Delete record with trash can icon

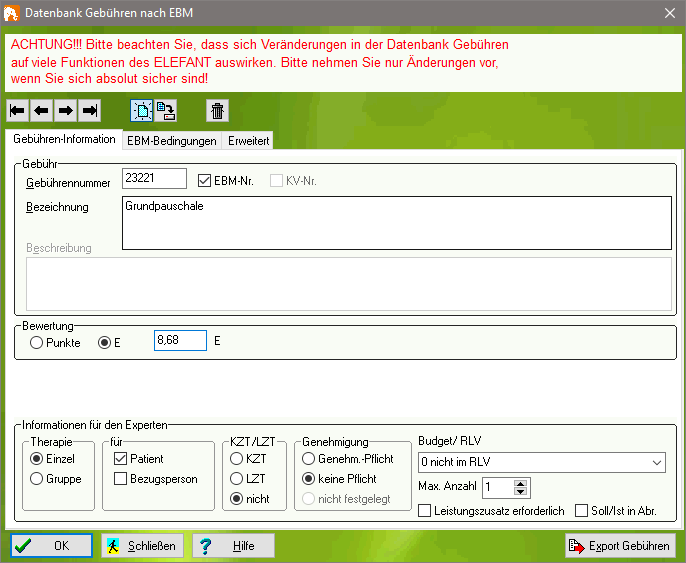pyautogui.click(x=217, y=110)
